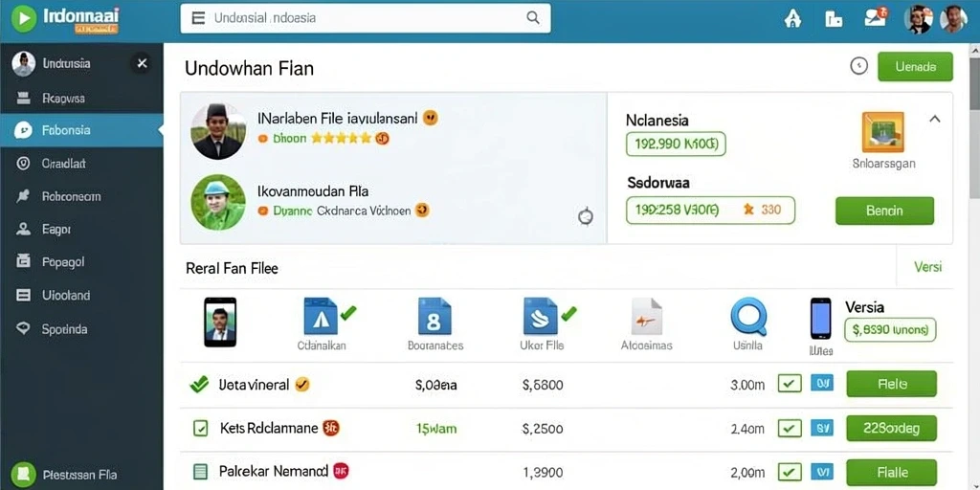
Task: Click the star rating next to Dhoon
Action: click(342, 138)
